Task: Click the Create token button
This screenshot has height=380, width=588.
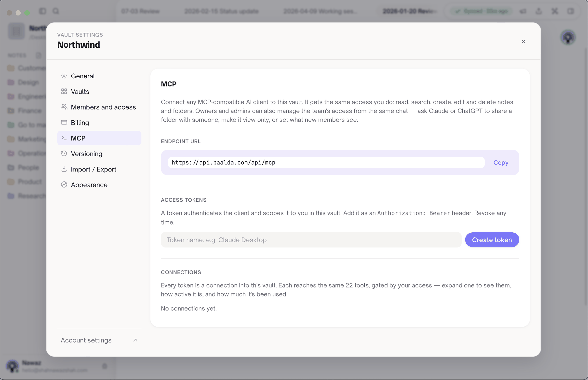Action: (x=492, y=239)
